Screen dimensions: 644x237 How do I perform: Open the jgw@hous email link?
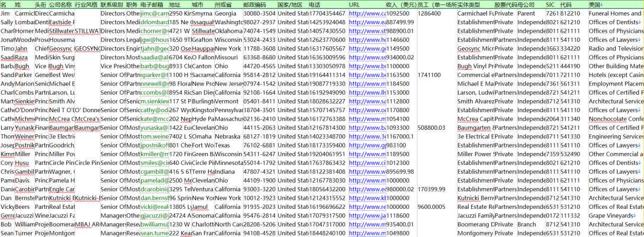point(154,40)
